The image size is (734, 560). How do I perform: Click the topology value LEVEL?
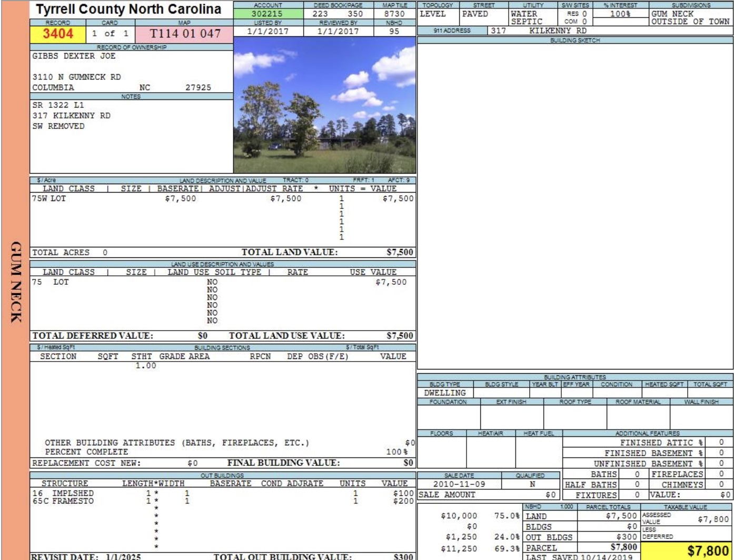(433, 14)
